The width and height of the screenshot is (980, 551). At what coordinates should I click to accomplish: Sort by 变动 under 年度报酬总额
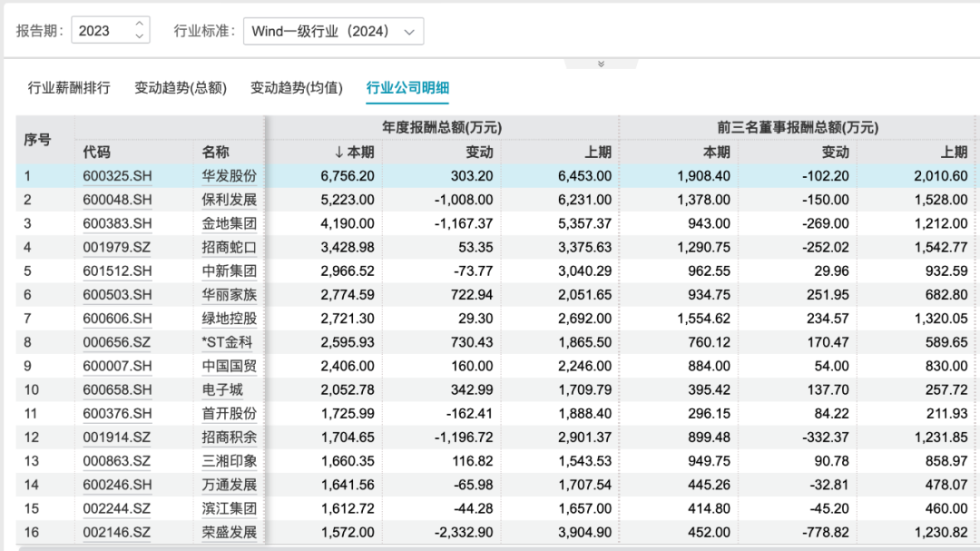coord(479,153)
